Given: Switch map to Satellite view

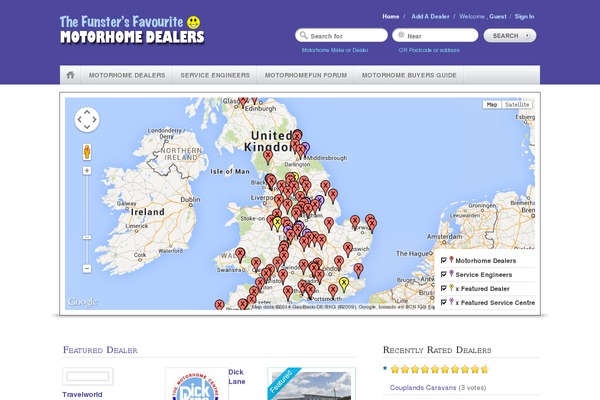Looking at the screenshot, I should (x=517, y=104).
